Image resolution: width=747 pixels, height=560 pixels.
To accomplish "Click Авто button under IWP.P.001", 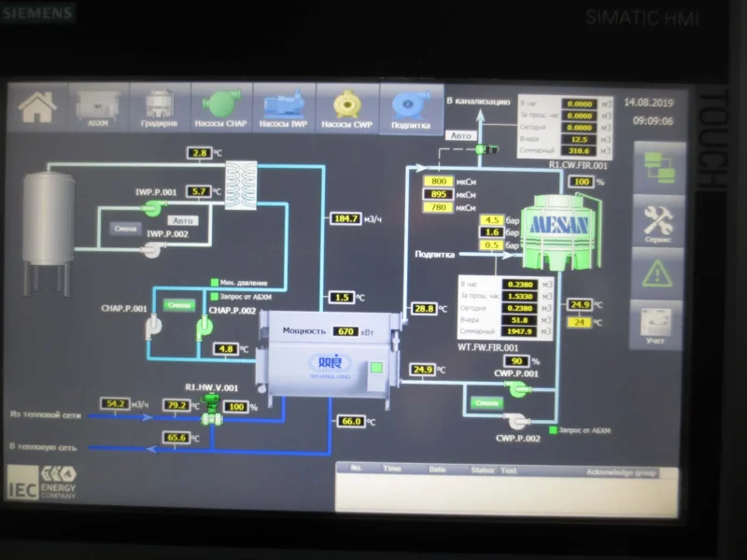I will click(x=183, y=221).
